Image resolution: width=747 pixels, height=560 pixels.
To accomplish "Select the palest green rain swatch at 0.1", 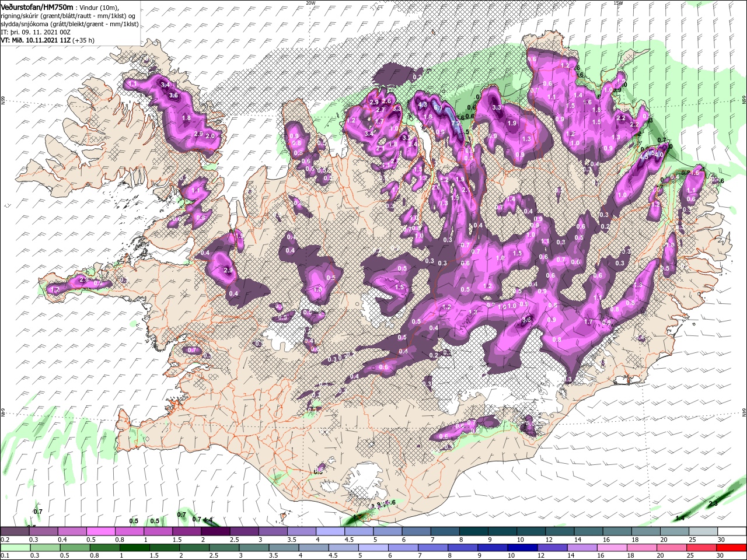I will tap(15, 548).
